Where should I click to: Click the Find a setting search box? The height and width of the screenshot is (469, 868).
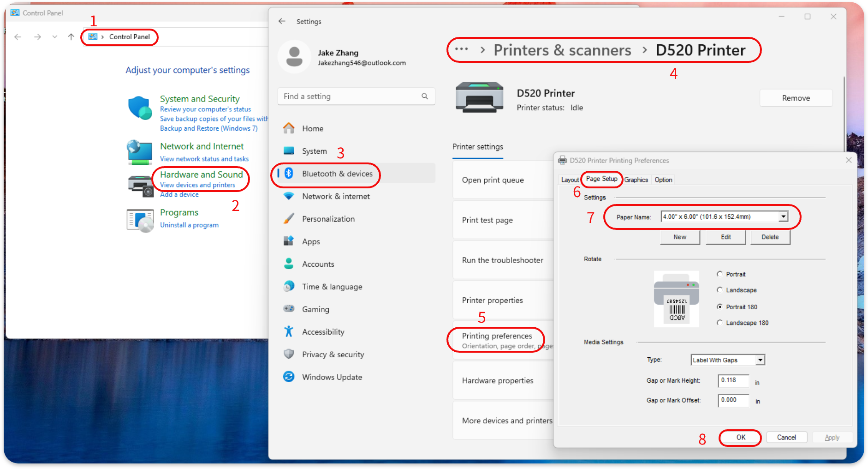[x=356, y=96]
